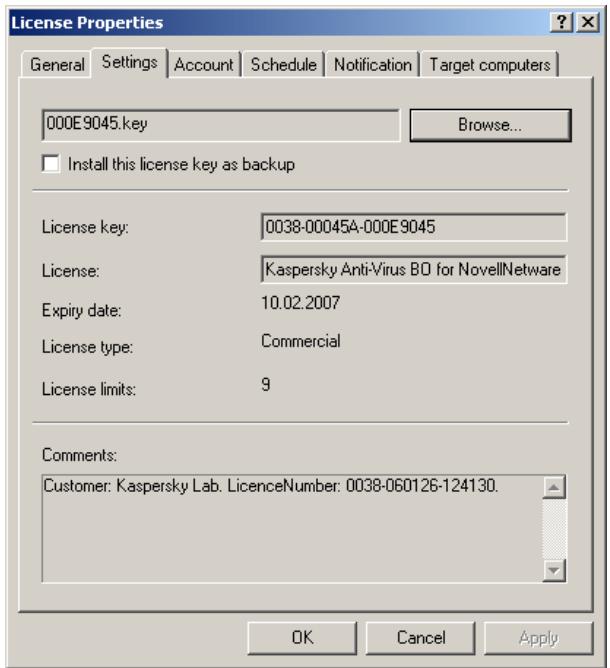
Task: Go to the Schedule tab
Action: 283,65
